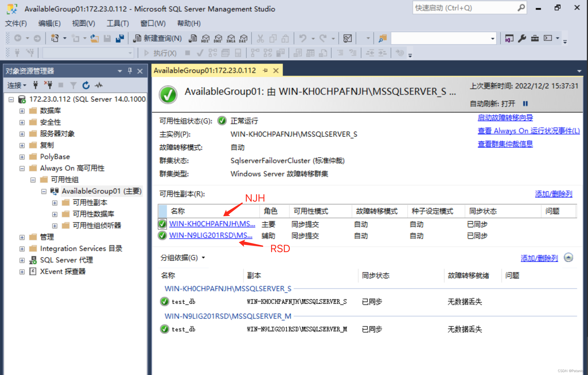Click the Disconnect icon in Object Explorer
The width and height of the screenshot is (588, 375).
click(x=48, y=85)
